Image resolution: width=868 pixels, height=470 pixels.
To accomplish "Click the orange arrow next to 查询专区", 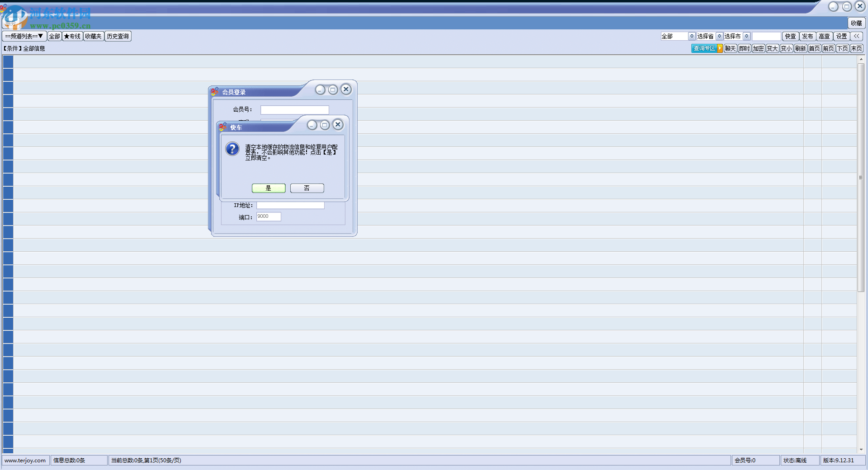I will (720, 48).
